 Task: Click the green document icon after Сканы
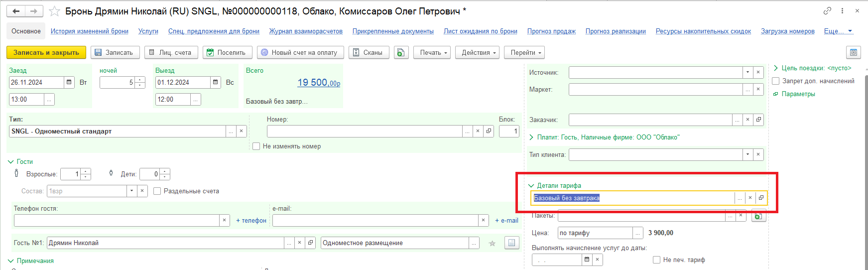[x=401, y=52]
